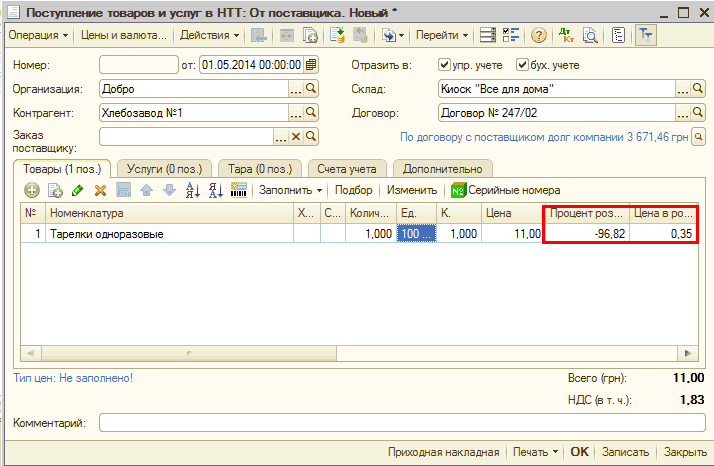Viewport: 714px width, 466px height.
Task: Open Договор lookup with magnifier
Action: (x=698, y=112)
